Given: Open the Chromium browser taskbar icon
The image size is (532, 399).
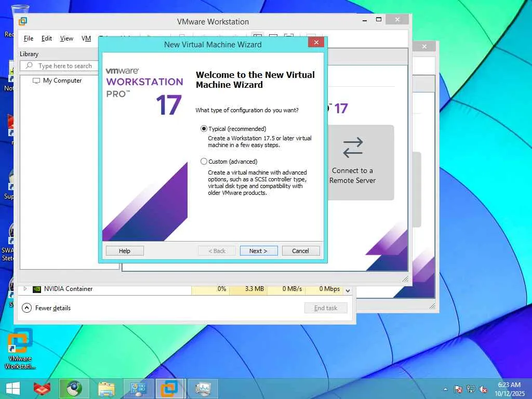Looking at the screenshot, I should coord(74,389).
